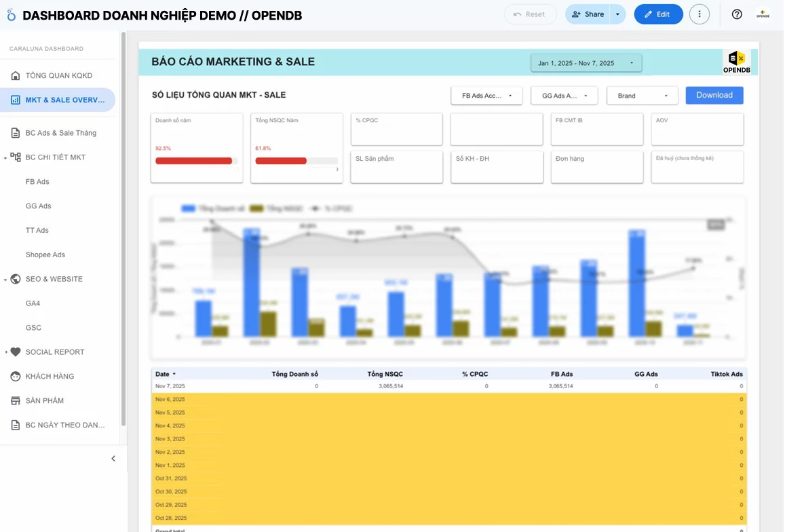This screenshot has height=532, width=785.
Task: Open the TỔNG QUAN KQKD overview page
Action: click(x=15, y=75)
